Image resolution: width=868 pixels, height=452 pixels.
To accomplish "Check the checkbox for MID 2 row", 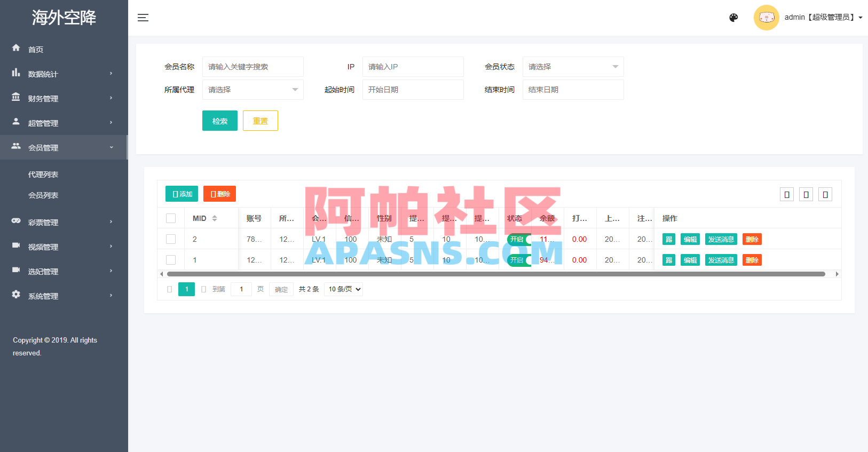I will click(x=171, y=239).
